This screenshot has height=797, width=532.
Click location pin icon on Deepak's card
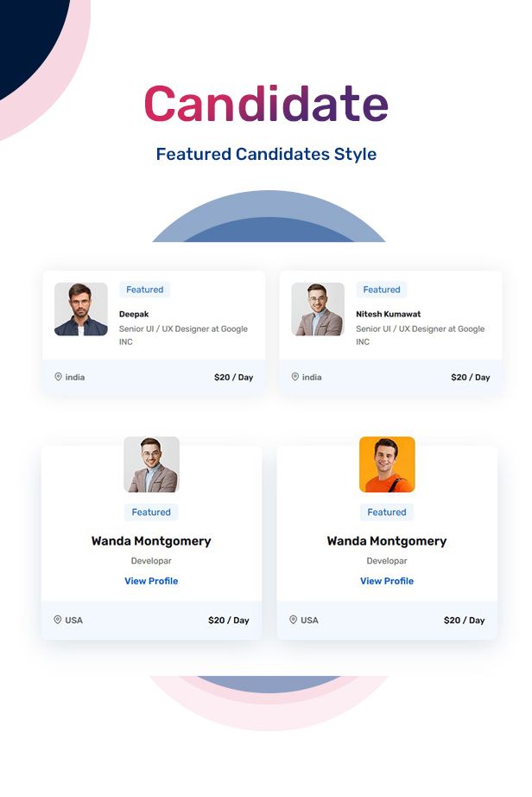(x=59, y=377)
